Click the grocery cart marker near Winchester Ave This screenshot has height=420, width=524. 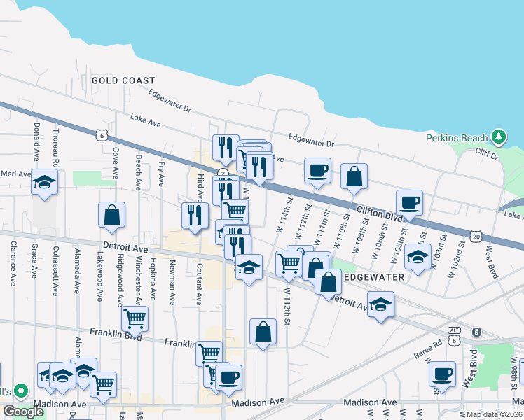(135, 321)
